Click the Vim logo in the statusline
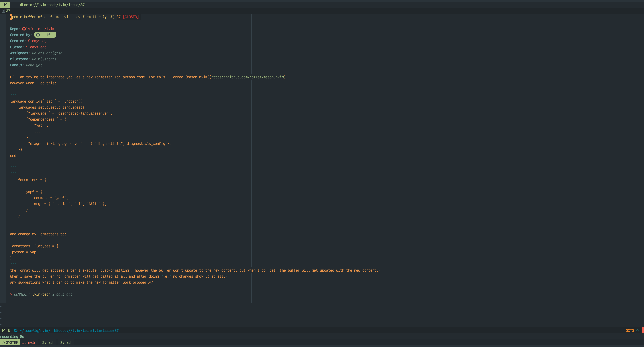 click(x=3, y=331)
